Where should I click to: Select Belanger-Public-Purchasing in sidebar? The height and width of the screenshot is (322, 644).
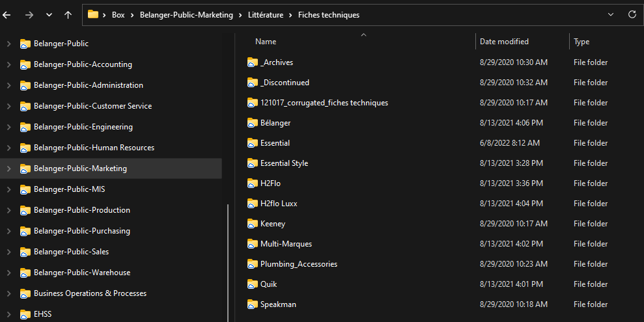coord(82,231)
